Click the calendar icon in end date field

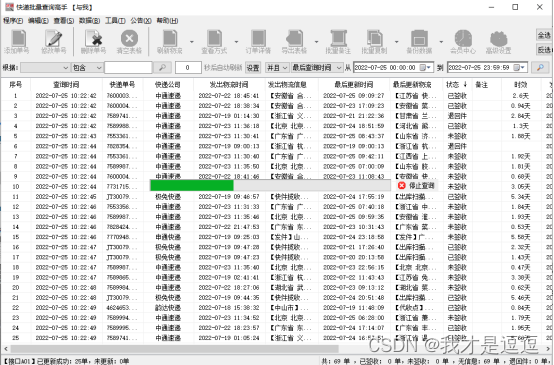[517, 67]
